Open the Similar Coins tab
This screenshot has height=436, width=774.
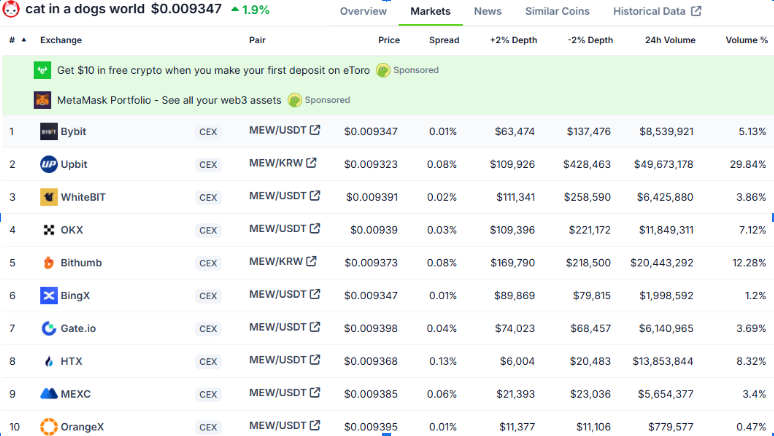point(557,12)
